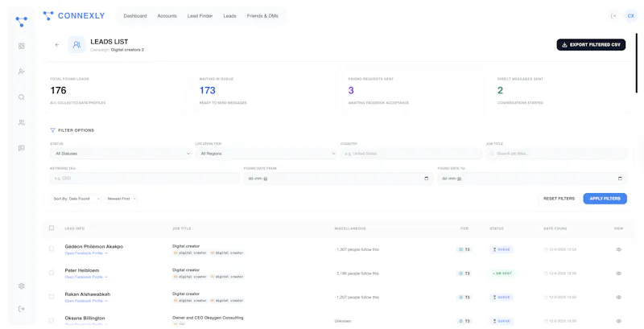The height and width of the screenshot is (329, 644).
Task: View Peter Heibloem with eye icon
Action: (618, 273)
